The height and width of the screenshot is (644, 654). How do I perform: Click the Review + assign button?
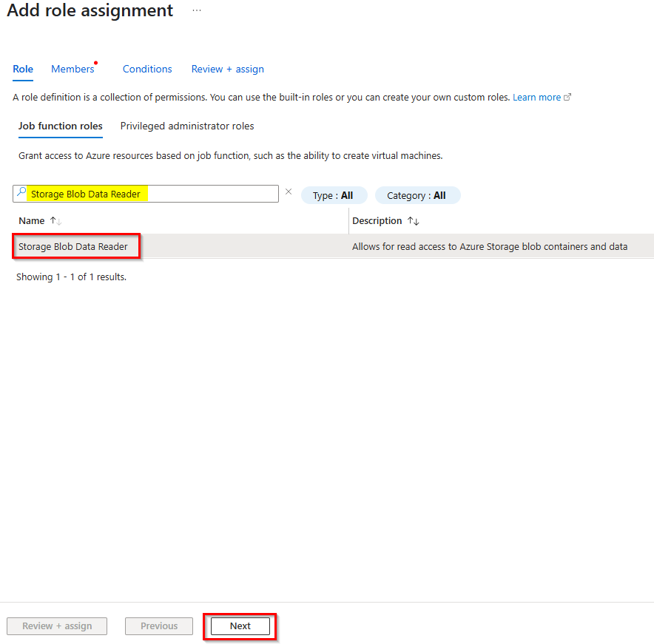click(56, 626)
